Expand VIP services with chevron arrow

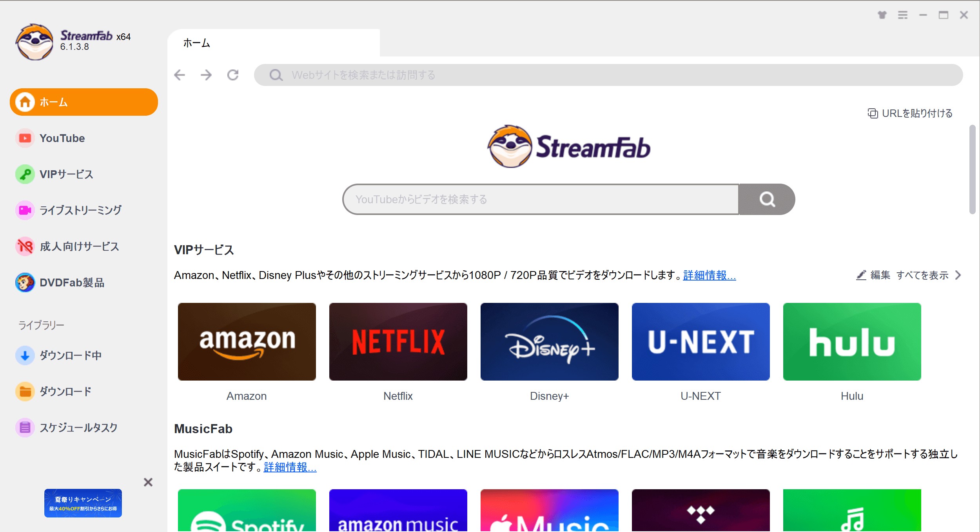[x=958, y=275]
